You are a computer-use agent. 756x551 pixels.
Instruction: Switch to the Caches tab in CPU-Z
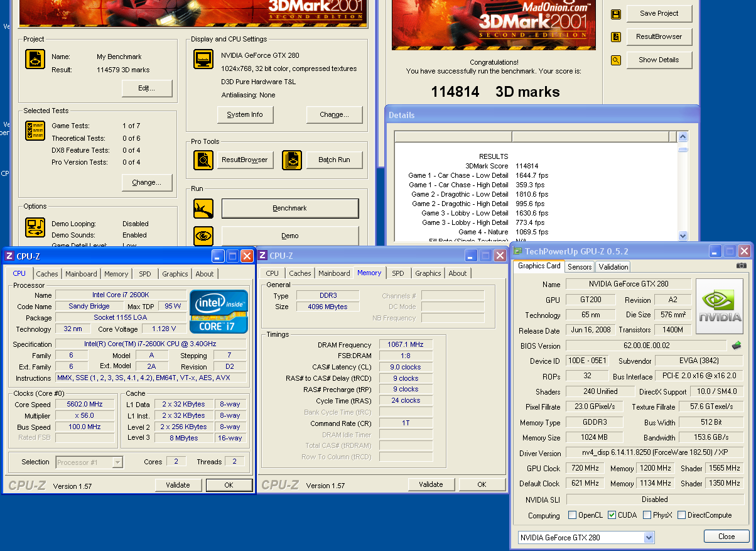47,274
